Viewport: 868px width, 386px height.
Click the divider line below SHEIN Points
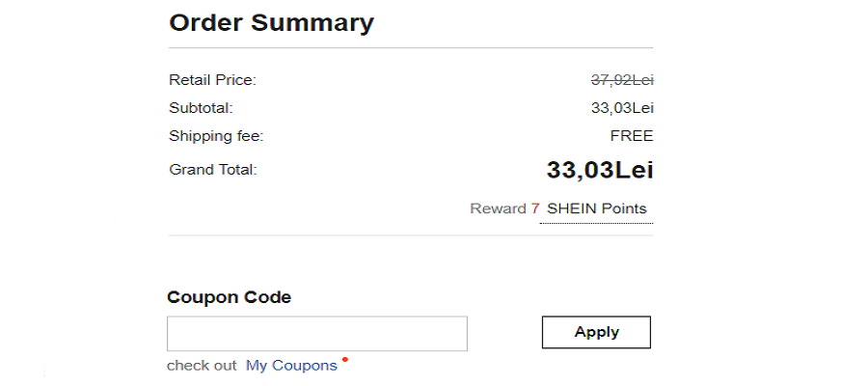[x=411, y=235]
